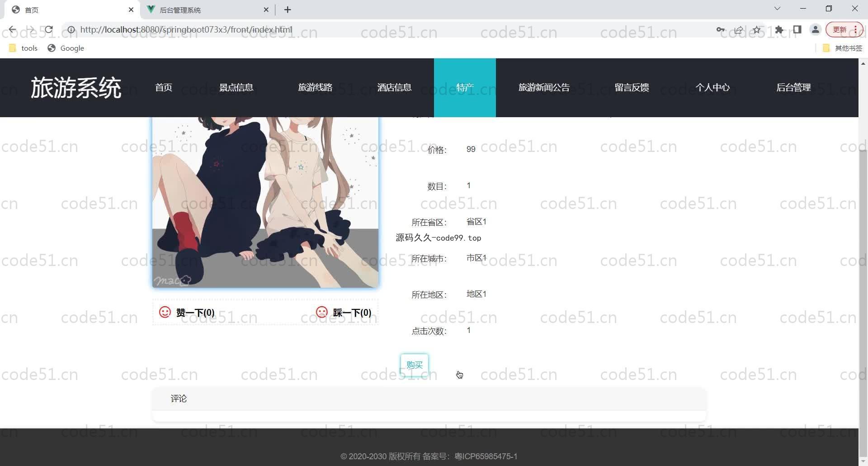This screenshot has width=868, height=466.
Task: Select the highlighted 特产 menu item
Action: pyautogui.click(x=465, y=87)
